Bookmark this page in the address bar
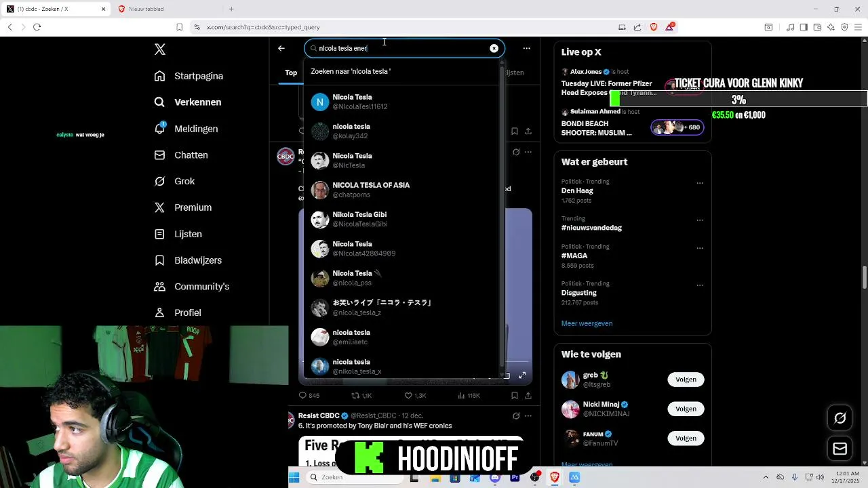 (x=179, y=27)
